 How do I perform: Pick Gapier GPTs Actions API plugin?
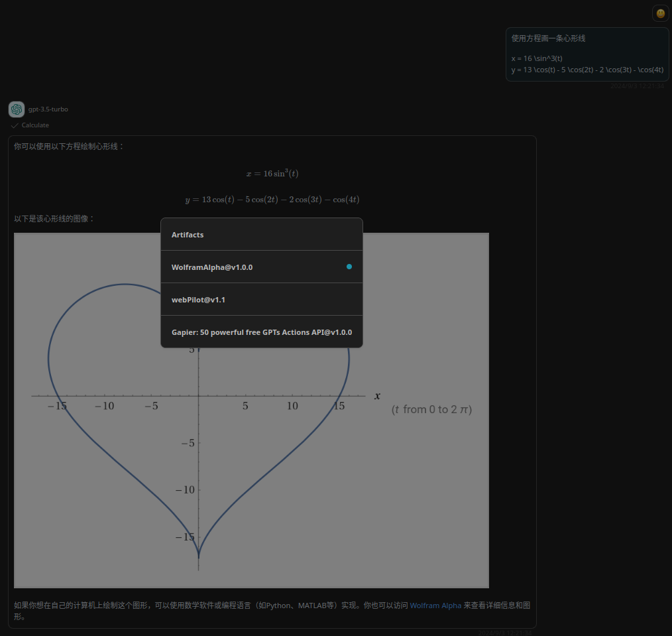point(261,332)
